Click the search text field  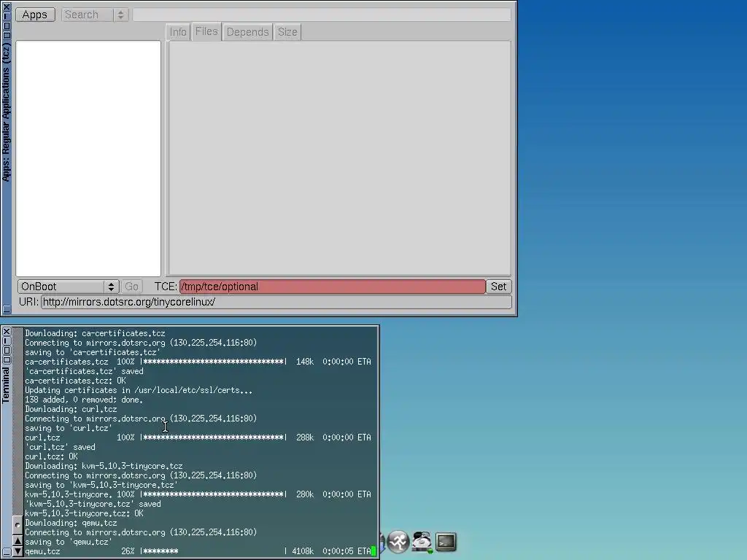click(322, 15)
